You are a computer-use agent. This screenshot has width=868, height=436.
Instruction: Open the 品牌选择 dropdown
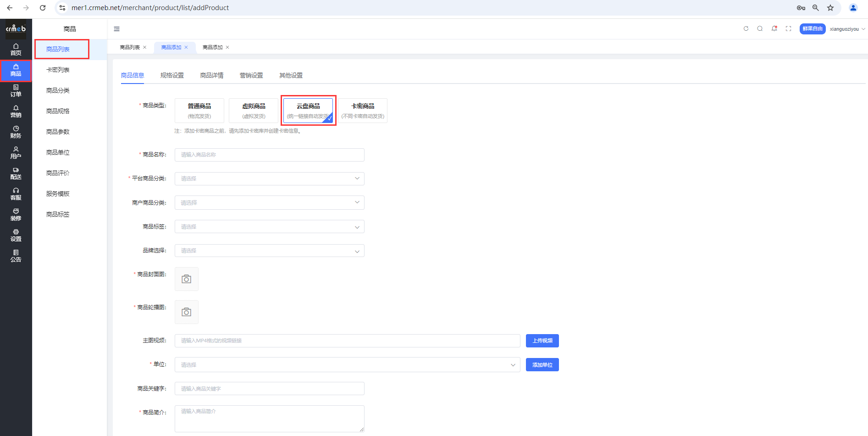click(269, 251)
